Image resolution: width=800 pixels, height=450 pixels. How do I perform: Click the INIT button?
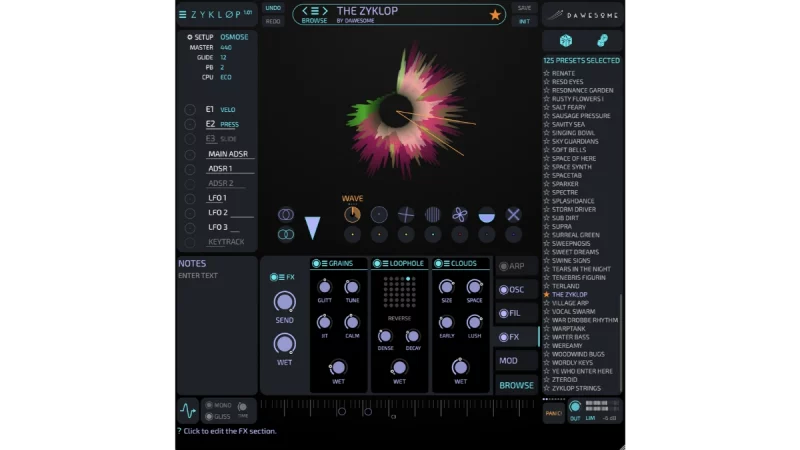(x=524, y=21)
